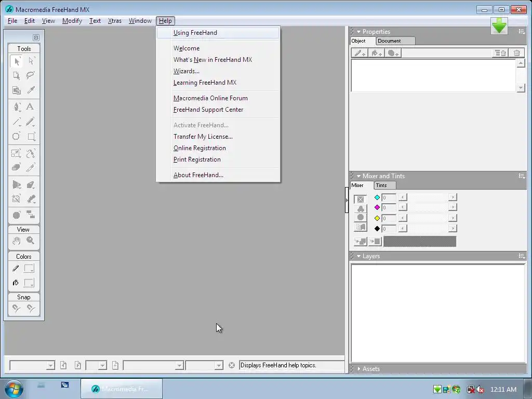
Task: Collapse the Properties panel triangle
Action: pyautogui.click(x=358, y=32)
